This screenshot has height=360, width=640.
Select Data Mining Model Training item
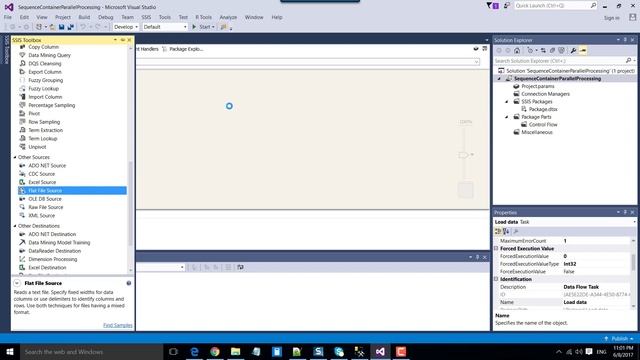[x=59, y=243]
